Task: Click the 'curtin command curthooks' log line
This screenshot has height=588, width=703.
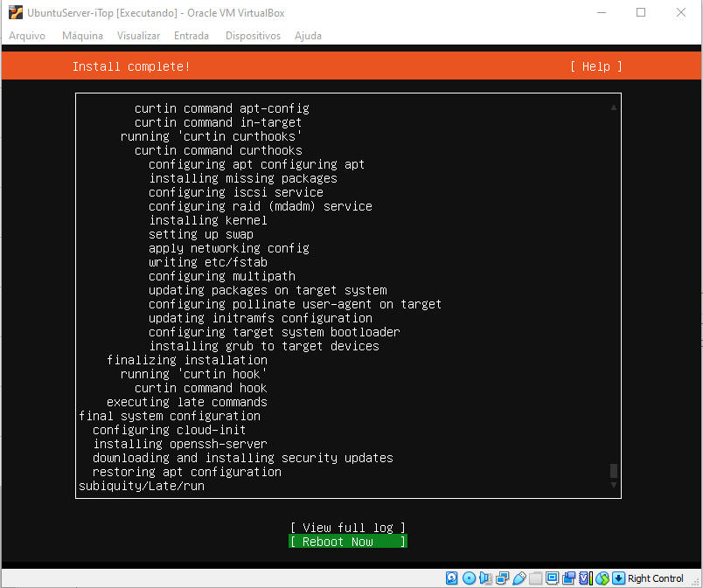Action: point(219,150)
